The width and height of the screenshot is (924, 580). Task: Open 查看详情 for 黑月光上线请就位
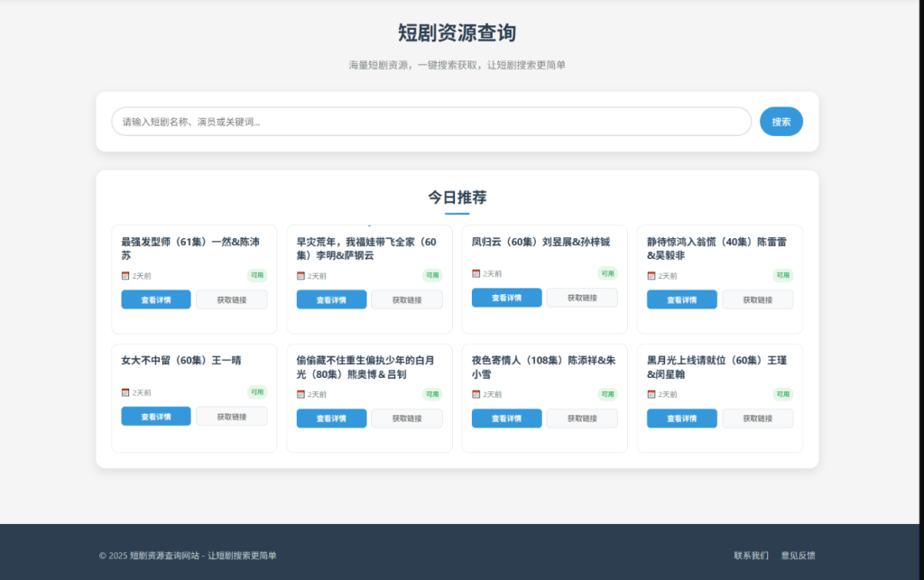pyautogui.click(x=681, y=418)
